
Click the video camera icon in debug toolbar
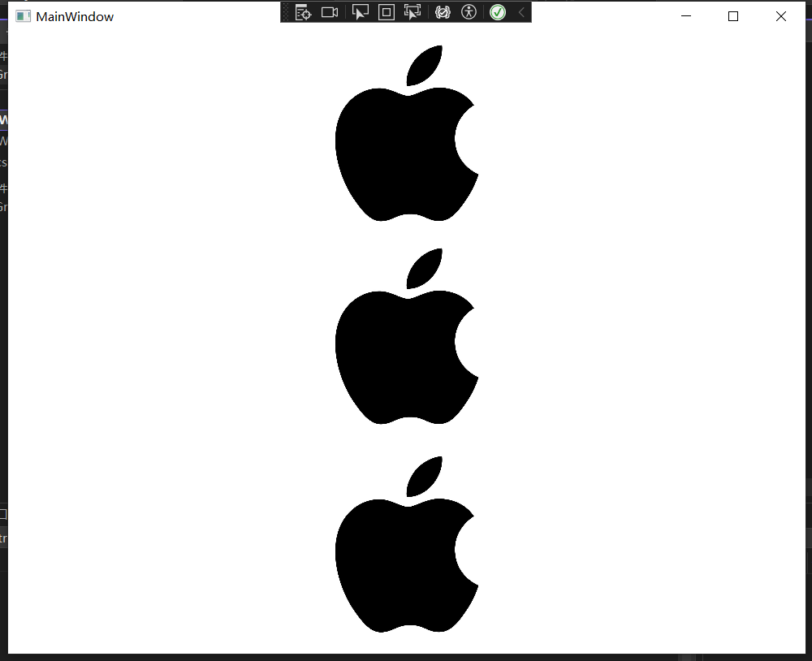click(x=330, y=12)
